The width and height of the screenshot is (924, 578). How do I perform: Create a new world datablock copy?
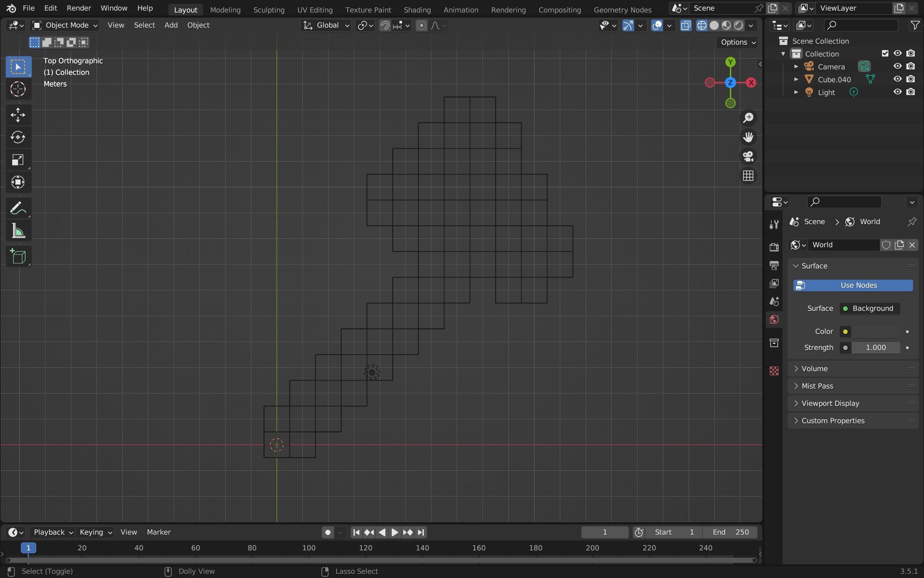pos(899,245)
